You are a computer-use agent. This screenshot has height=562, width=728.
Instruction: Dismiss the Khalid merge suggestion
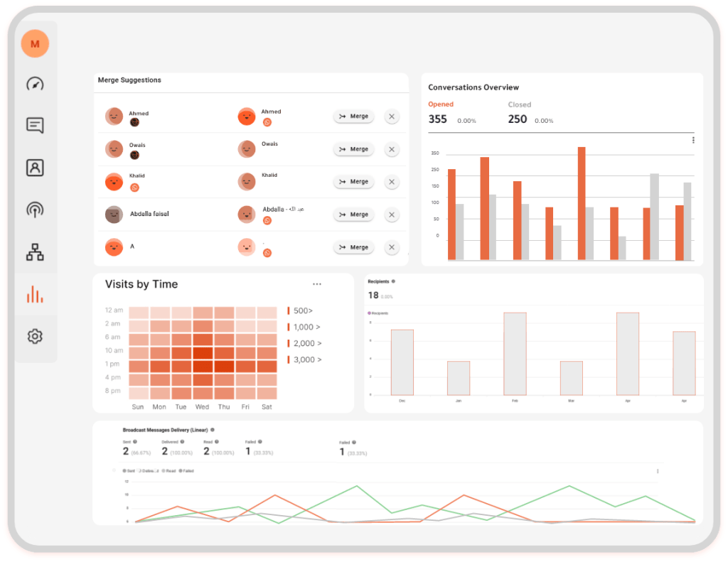[392, 182]
